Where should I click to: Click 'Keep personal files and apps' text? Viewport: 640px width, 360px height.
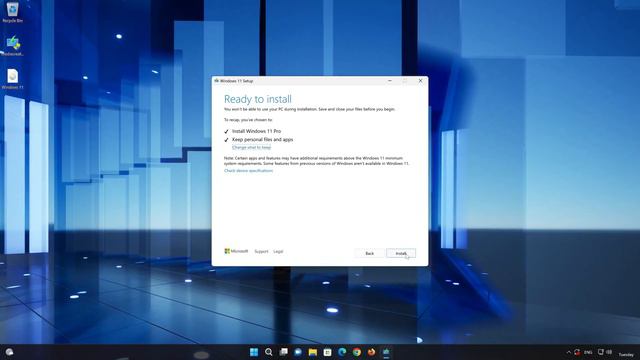(x=262, y=140)
